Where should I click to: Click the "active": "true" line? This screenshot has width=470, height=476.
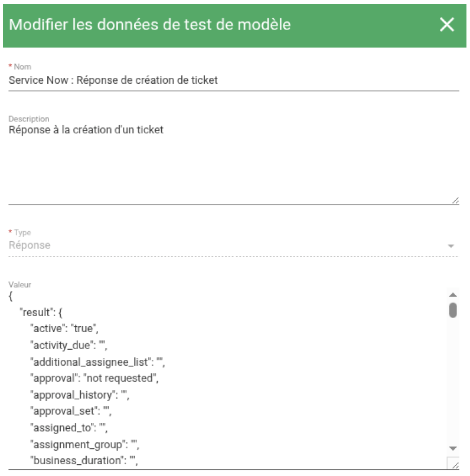pyautogui.click(x=64, y=328)
